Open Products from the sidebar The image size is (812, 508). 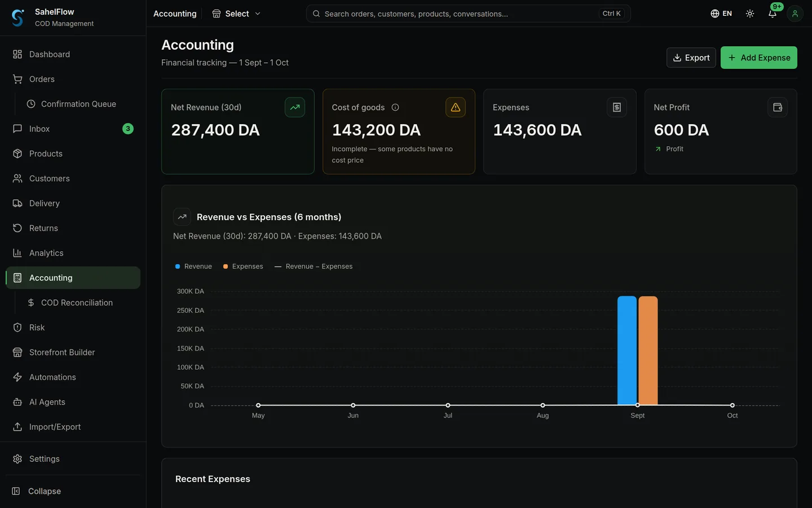pyautogui.click(x=73, y=154)
